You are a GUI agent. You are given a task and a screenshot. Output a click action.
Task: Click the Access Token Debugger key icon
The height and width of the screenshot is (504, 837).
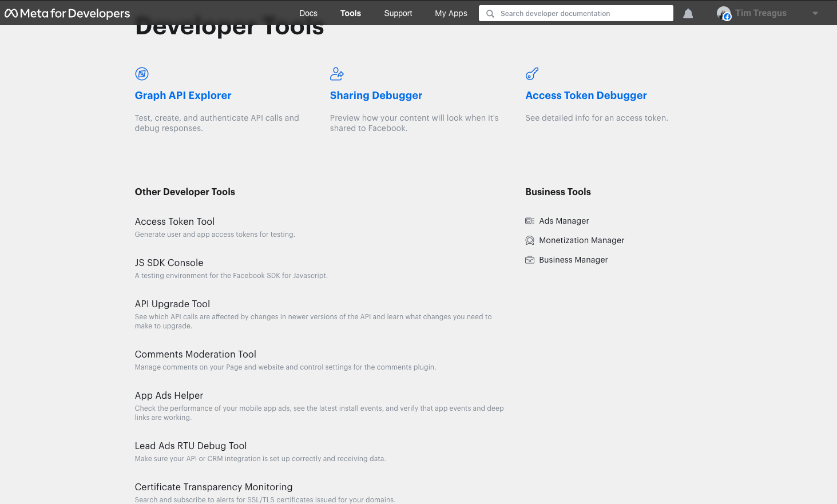532,74
